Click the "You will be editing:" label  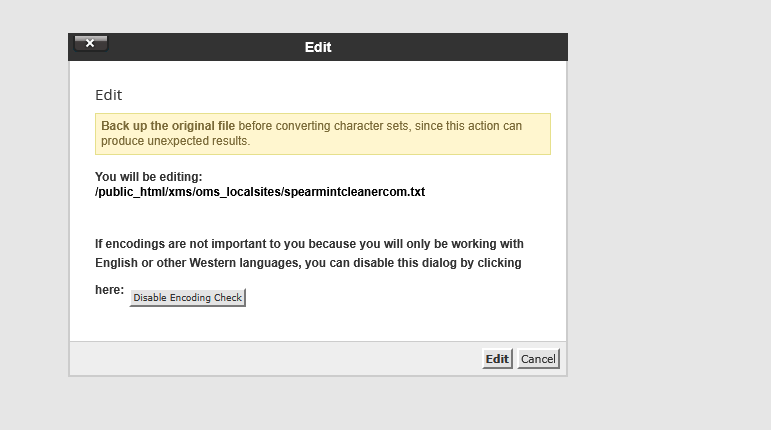tap(149, 177)
